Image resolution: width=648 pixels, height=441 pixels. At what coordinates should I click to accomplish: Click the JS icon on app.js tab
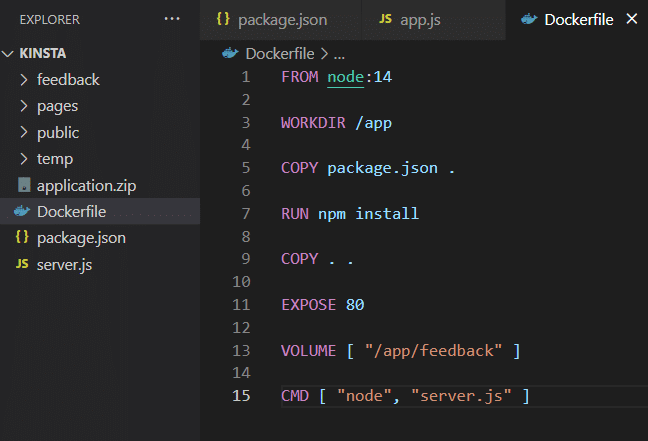click(385, 20)
